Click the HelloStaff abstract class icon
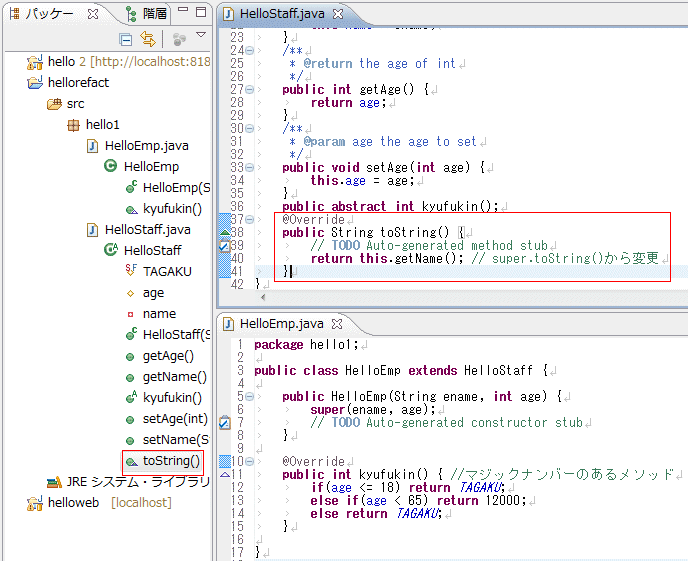This screenshot has width=688, height=561. coord(111,250)
